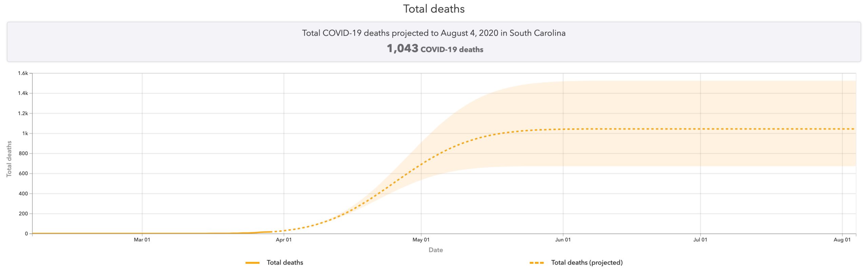
Task: Click the 'May 01' date axis label
Action: pos(421,240)
